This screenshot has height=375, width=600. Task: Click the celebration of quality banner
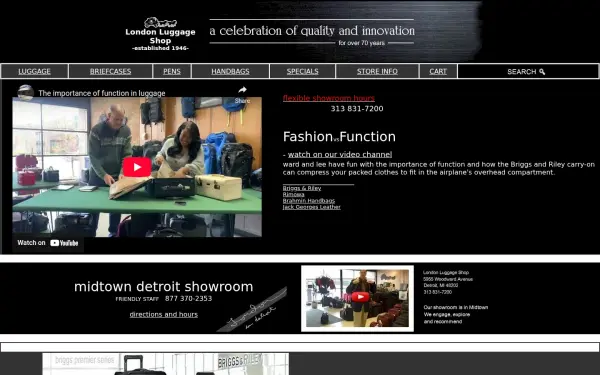tap(312, 31)
